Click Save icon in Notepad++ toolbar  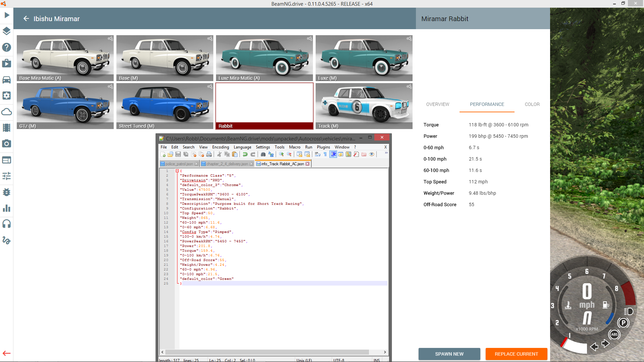point(178,154)
